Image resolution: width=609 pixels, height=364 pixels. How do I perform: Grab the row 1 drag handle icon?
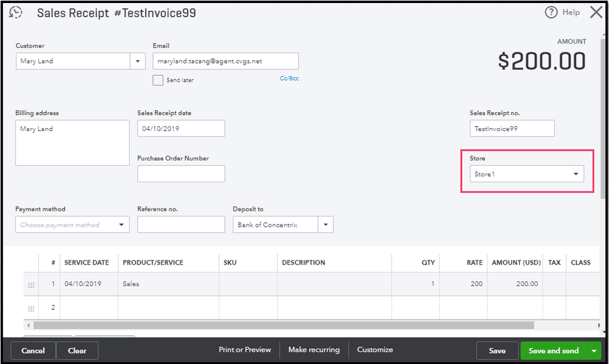[x=31, y=285]
